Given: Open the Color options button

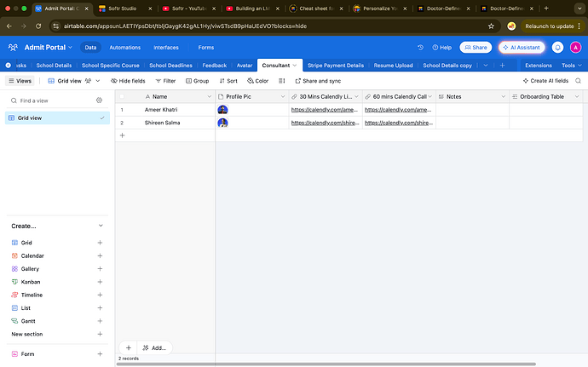Looking at the screenshot, I should pos(257,81).
